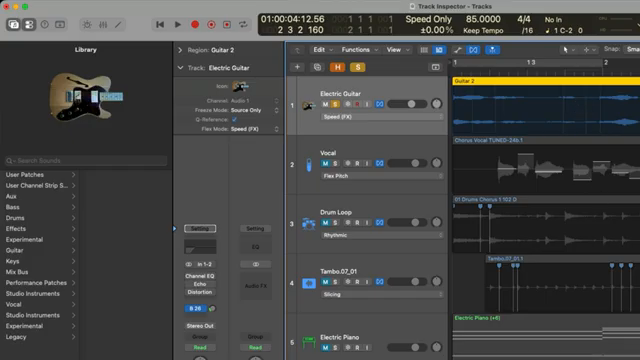Toggle the Q-Reference checkbox
The height and width of the screenshot is (360, 640).
click(x=234, y=120)
